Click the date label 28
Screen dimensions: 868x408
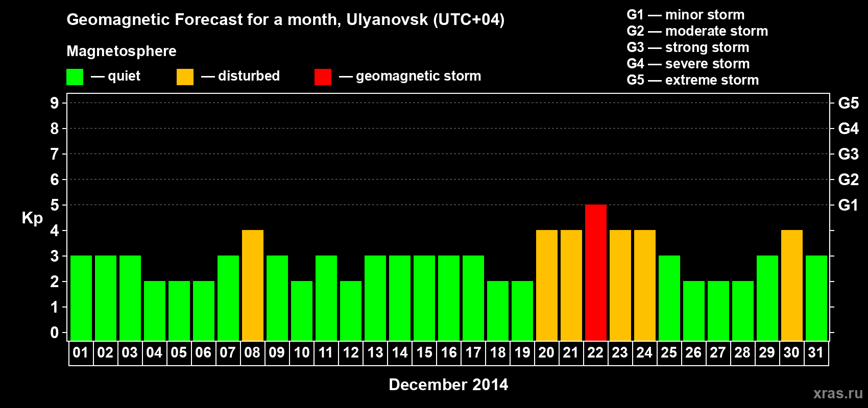[742, 352]
